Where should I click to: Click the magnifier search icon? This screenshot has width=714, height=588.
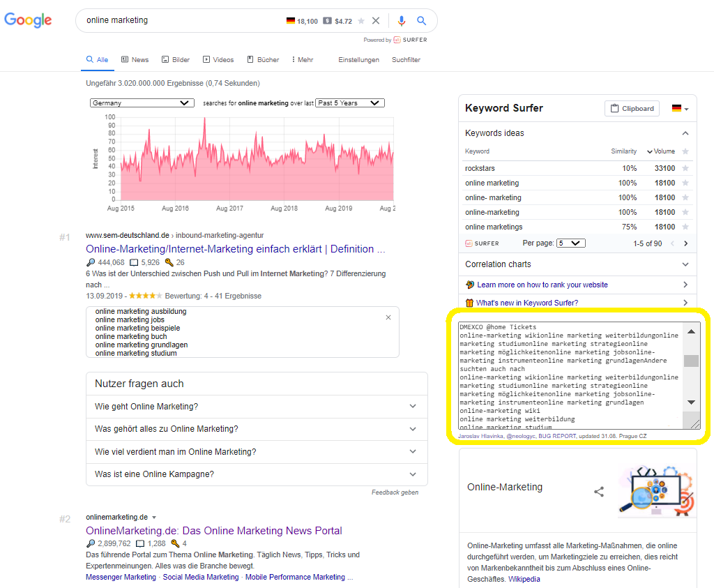(422, 20)
